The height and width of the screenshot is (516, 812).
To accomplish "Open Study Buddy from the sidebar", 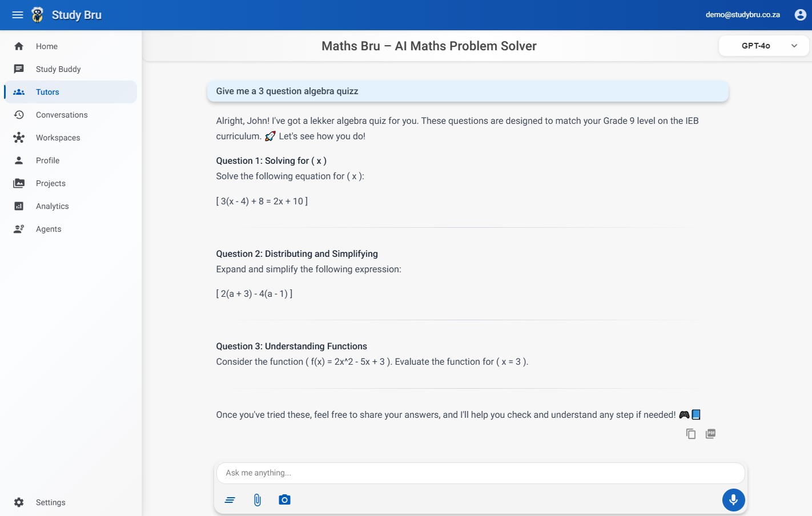I will (x=58, y=69).
